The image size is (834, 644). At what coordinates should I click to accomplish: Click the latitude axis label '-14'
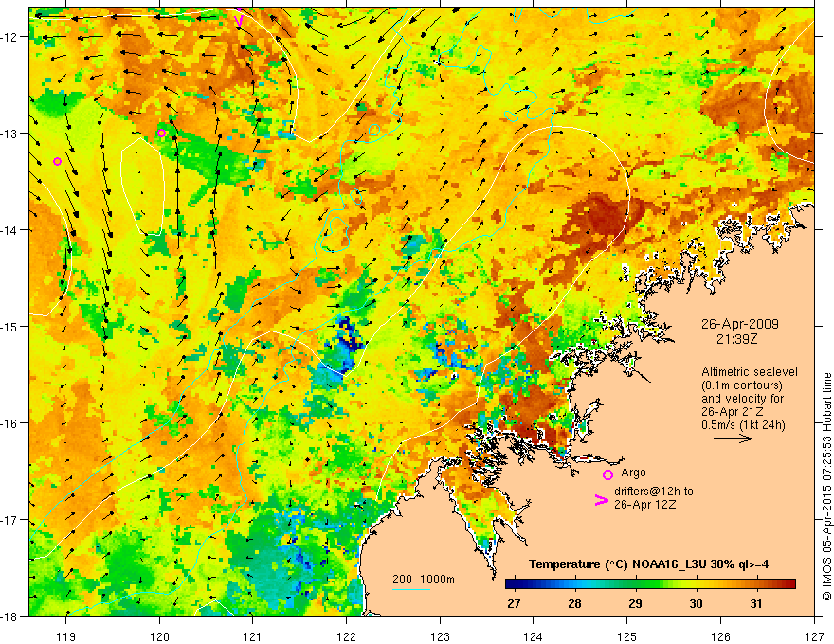point(10,230)
